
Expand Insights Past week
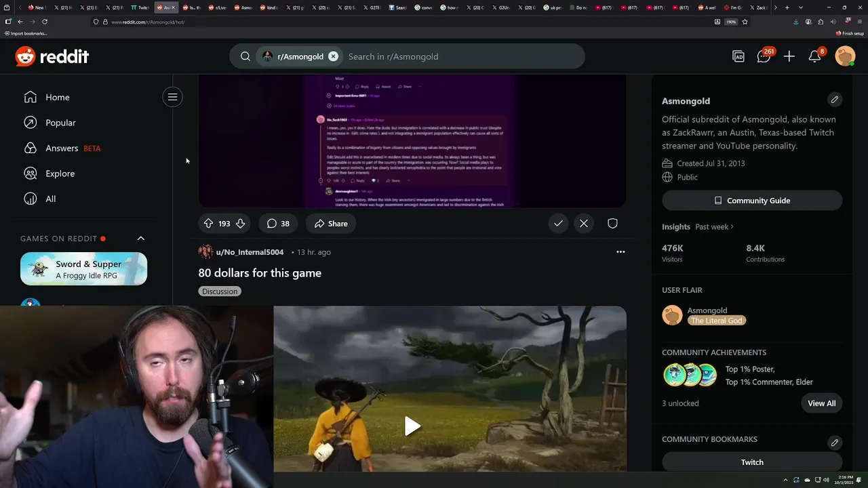click(714, 226)
